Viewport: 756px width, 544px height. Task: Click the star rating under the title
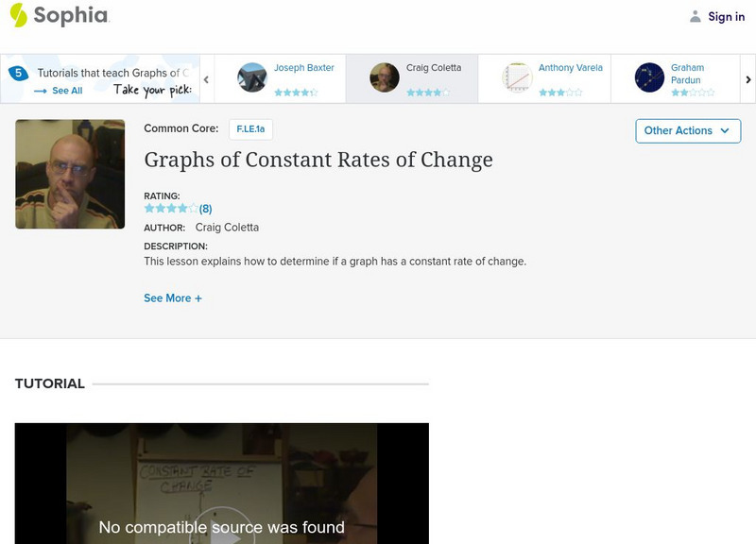pos(171,209)
